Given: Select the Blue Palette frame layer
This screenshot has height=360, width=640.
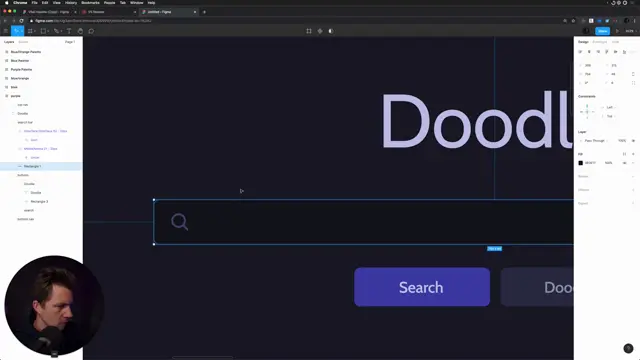Looking at the screenshot, I should click(20, 61).
